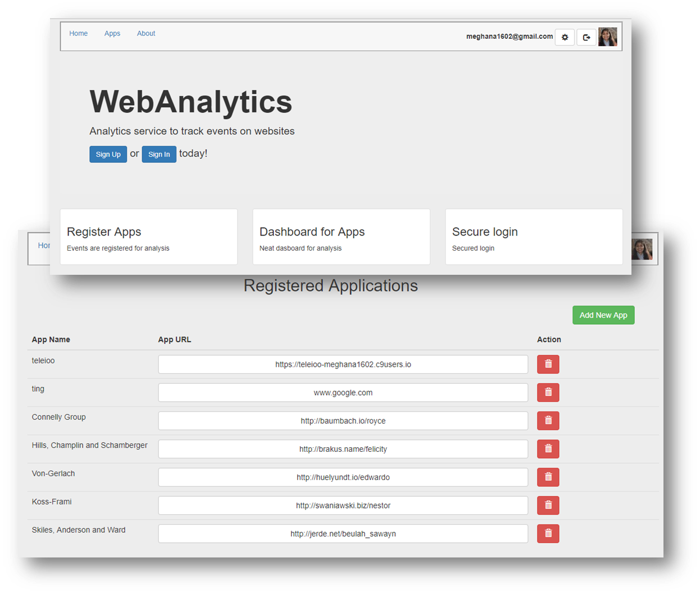Select the www.google.com URL field

pyautogui.click(x=343, y=392)
